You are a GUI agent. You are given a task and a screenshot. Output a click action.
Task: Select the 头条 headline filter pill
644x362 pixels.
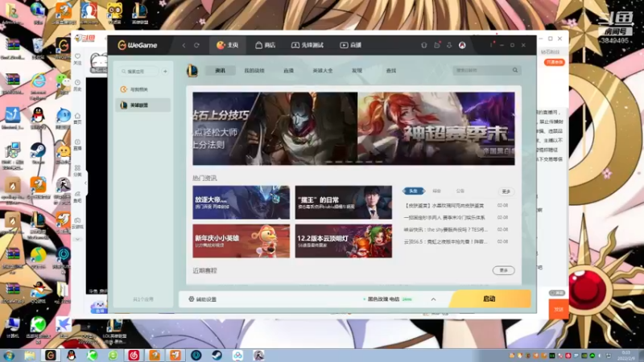point(414,191)
